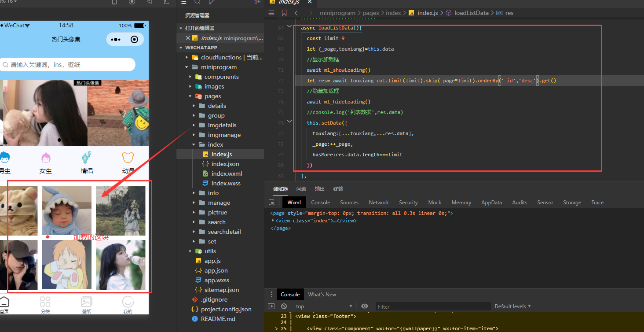The image size is (644, 332).
Task: Open index.wxss in the file tree
Action: point(226,184)
